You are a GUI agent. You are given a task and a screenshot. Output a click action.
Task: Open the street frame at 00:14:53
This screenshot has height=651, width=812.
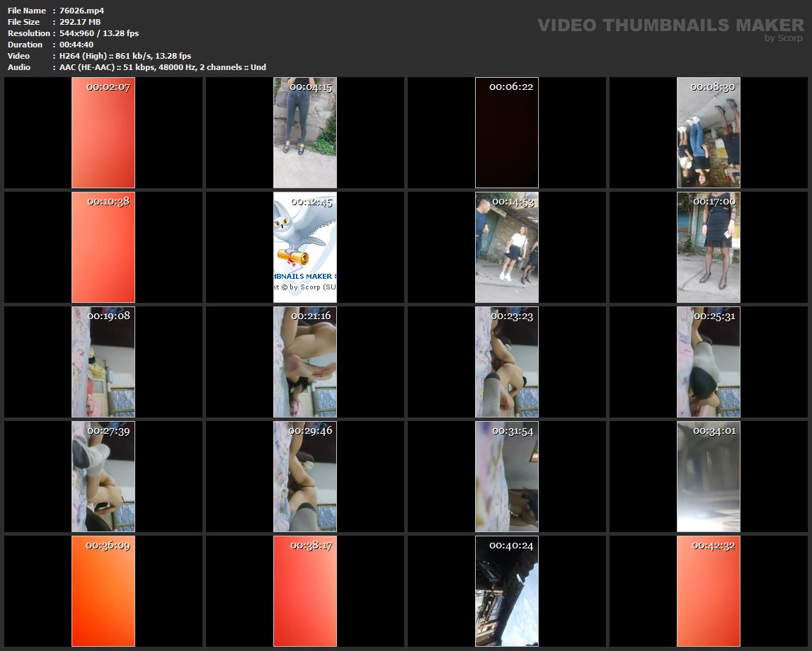507,247
